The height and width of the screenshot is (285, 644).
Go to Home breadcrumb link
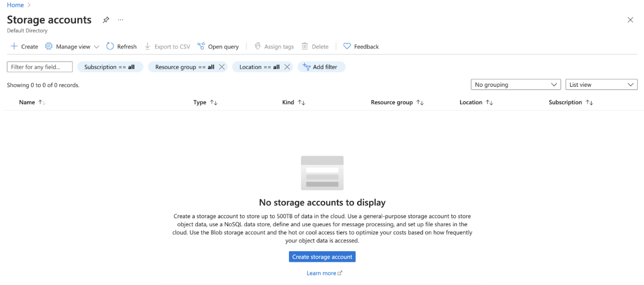pyautogui.click(x=15, y=5)
